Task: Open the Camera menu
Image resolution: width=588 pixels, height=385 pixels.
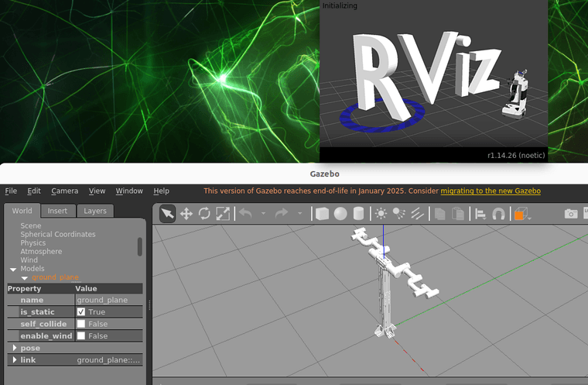Action: click(x=64, y=191)
